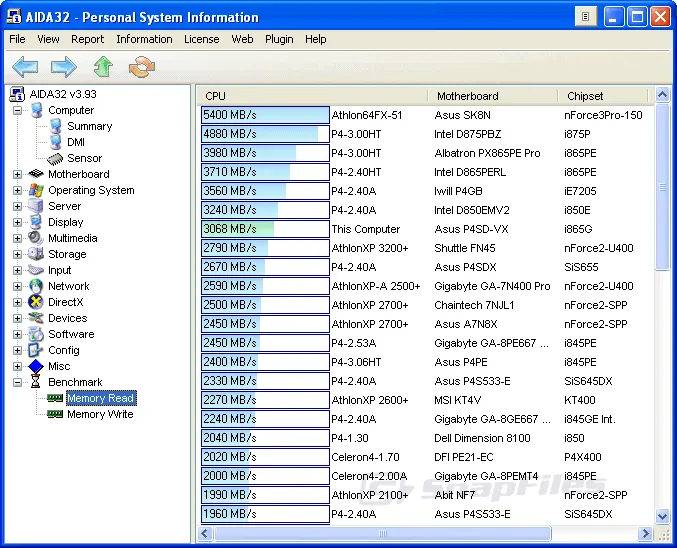677x548 pixels.
Task: Click the Memory Write RAM module icon
Action: [55, 414]
